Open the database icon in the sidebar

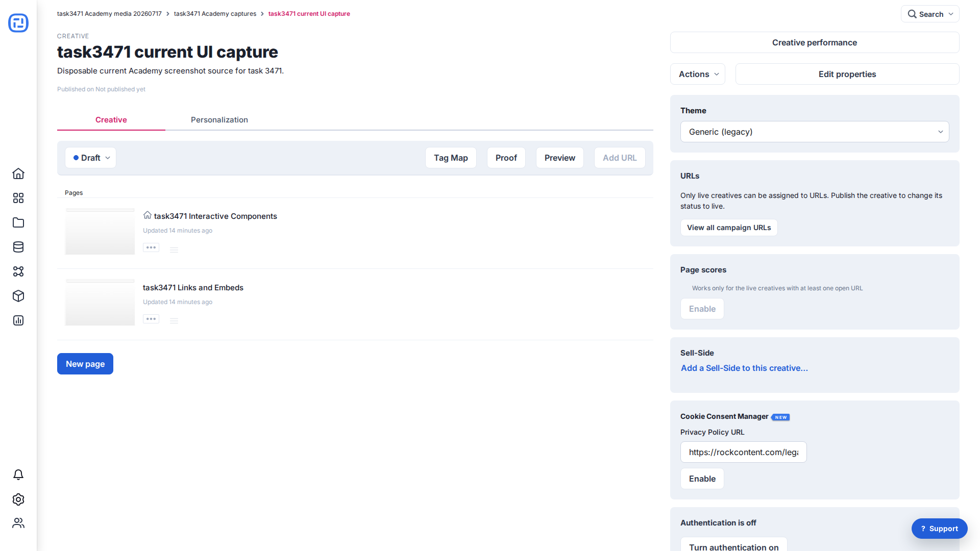click(18, 247)
